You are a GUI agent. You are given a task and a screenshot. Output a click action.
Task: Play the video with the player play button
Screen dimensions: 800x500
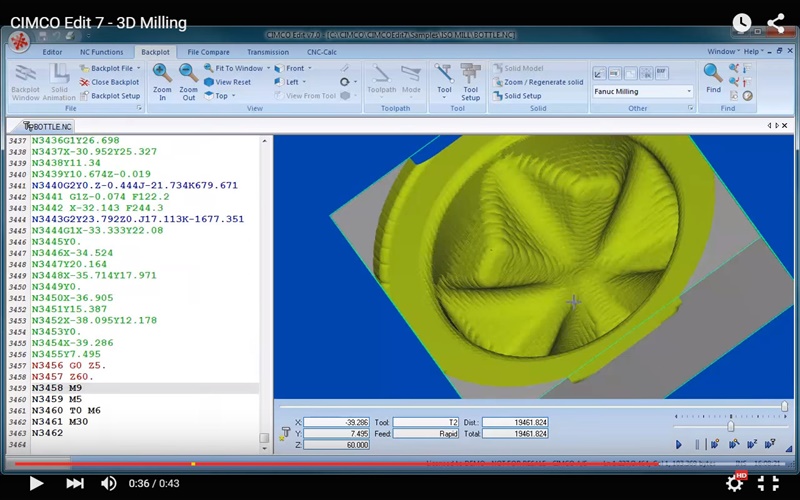[x=36, y=483]
